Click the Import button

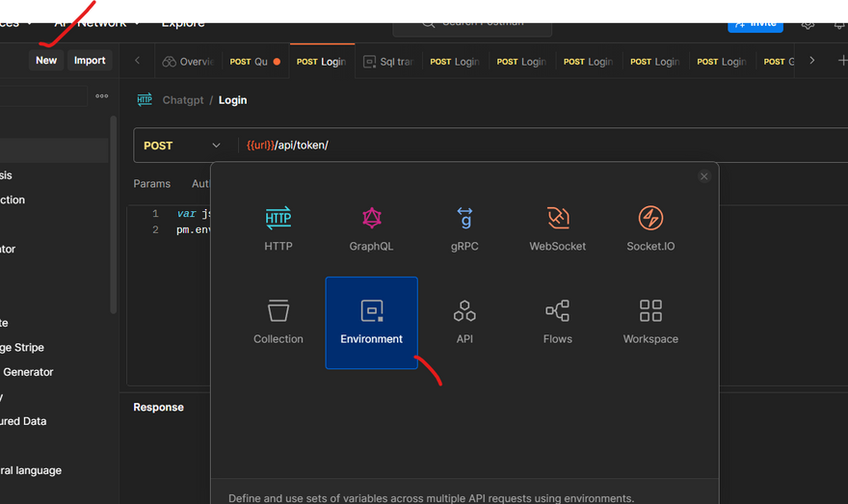tap(90, 60)
